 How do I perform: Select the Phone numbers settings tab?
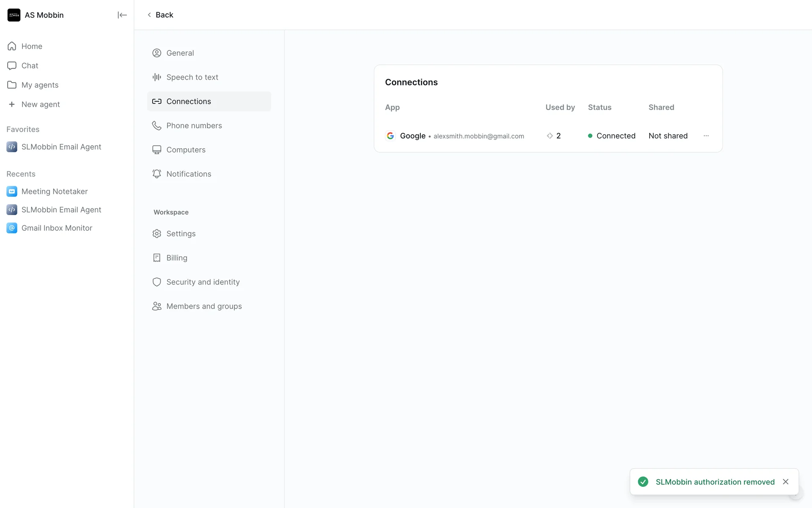pyautogui.click(x=194, y=126)
